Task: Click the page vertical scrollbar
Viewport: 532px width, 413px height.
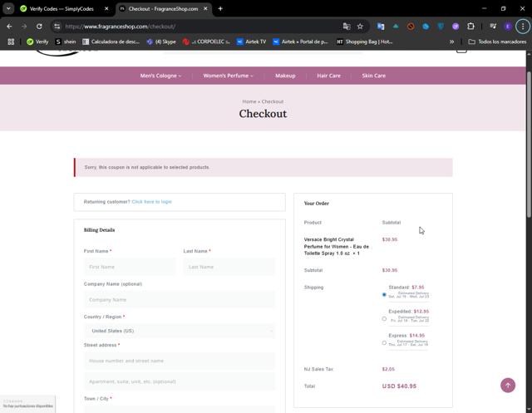Action: (x=529, y=144)
